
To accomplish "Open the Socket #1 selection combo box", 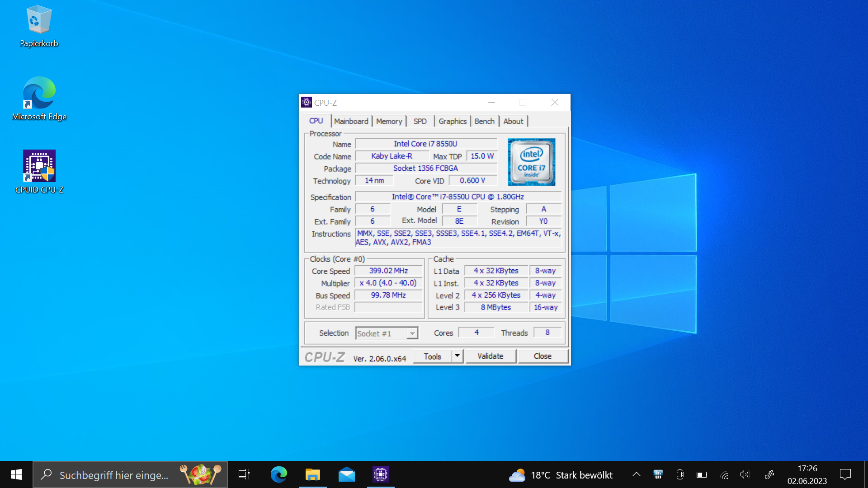I will [387, 333].
